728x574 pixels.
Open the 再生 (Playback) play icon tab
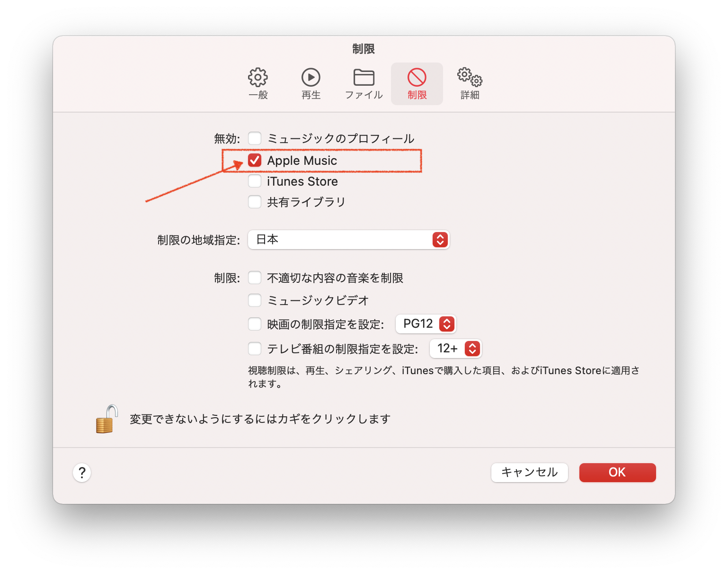(311, 84)
